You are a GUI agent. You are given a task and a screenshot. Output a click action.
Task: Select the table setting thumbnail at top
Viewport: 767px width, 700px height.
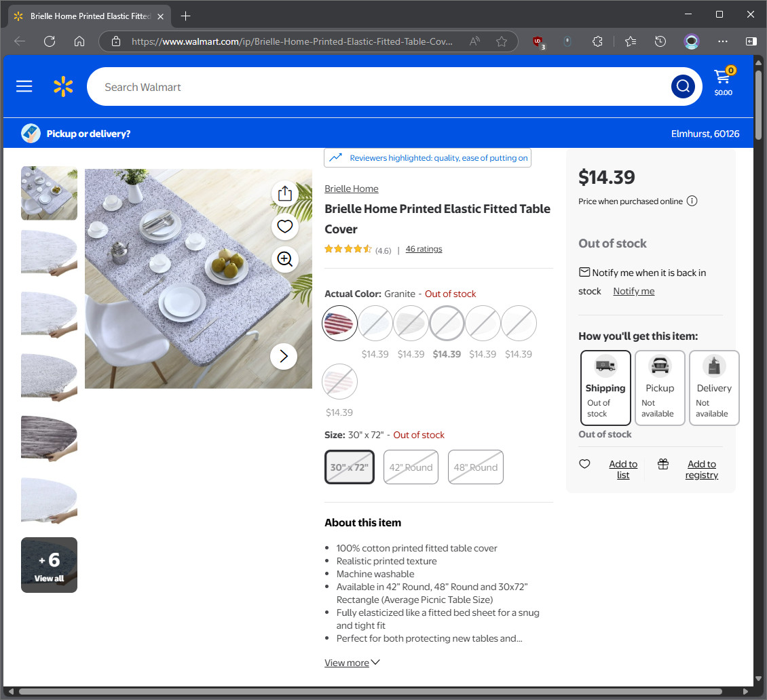point(49,193)
